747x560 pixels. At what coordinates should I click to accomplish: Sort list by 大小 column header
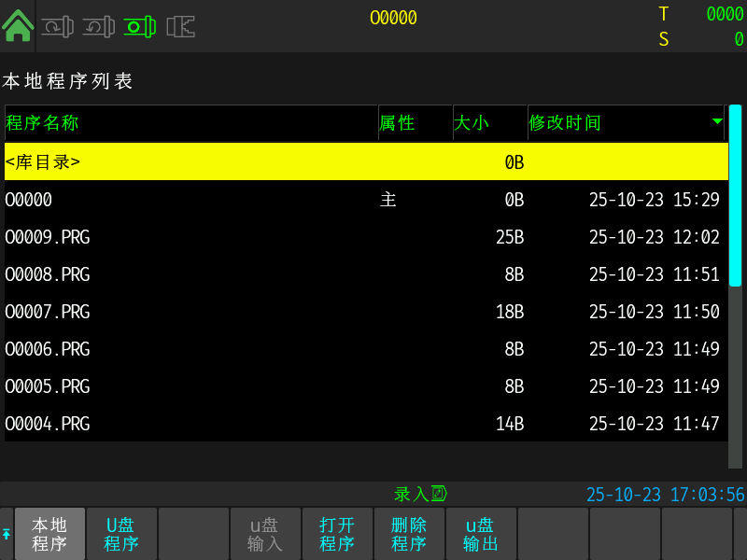(x=472, y=123)
